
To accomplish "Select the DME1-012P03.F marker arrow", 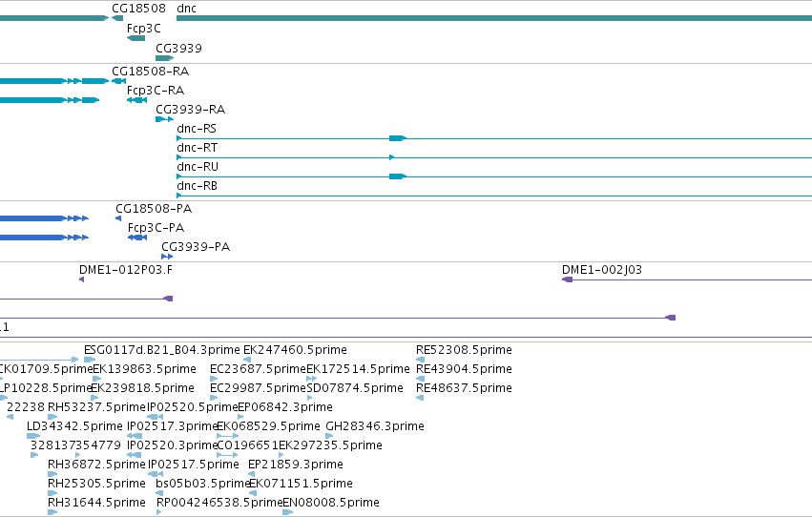I will pyautogui.click(x=81, y=279).
